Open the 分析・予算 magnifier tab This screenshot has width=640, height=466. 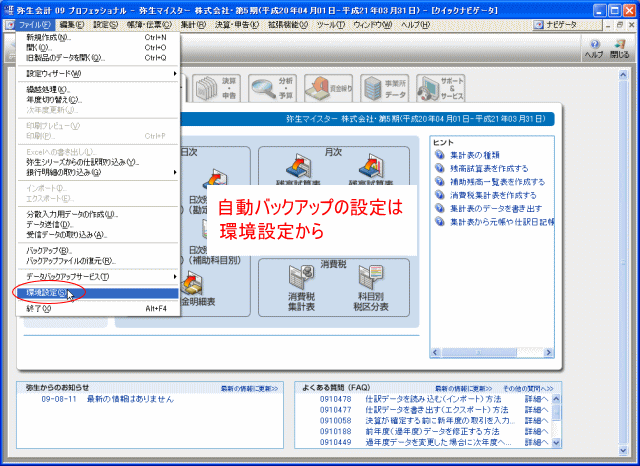coord(273,88)
